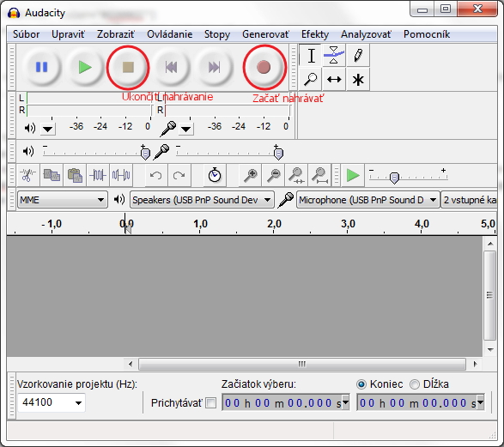Viewport: 504px width, 447px height.
Task: Open the input meter dropdown arrow
Action: pos(185,130)
